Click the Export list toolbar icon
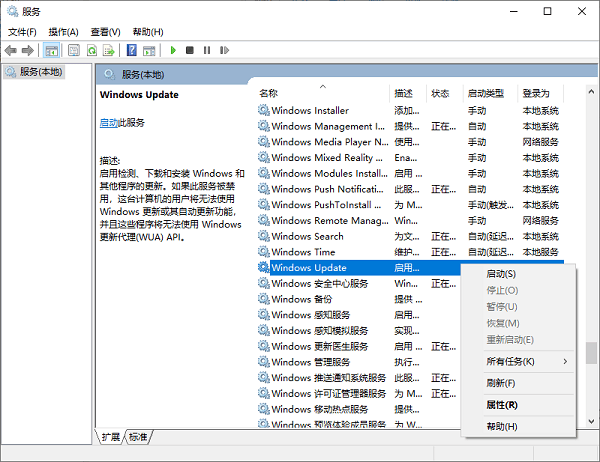Screen dimensions: 600x462 109,50
